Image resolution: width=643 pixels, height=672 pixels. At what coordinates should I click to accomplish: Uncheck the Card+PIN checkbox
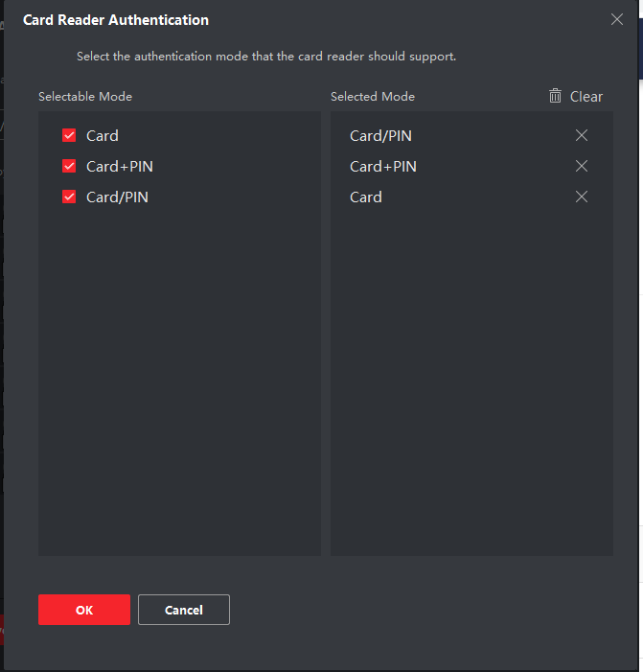click(69, 166)
